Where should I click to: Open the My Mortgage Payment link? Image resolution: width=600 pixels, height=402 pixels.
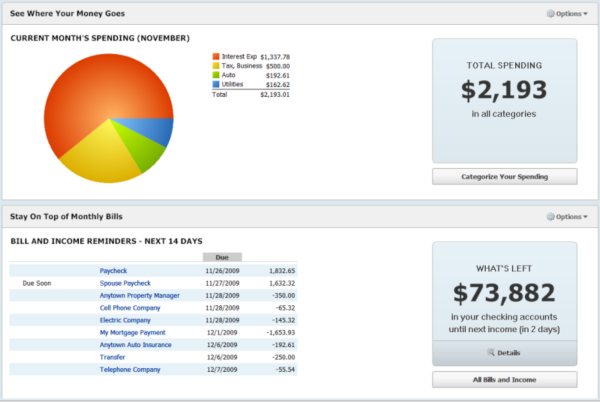tap(132, 333)
